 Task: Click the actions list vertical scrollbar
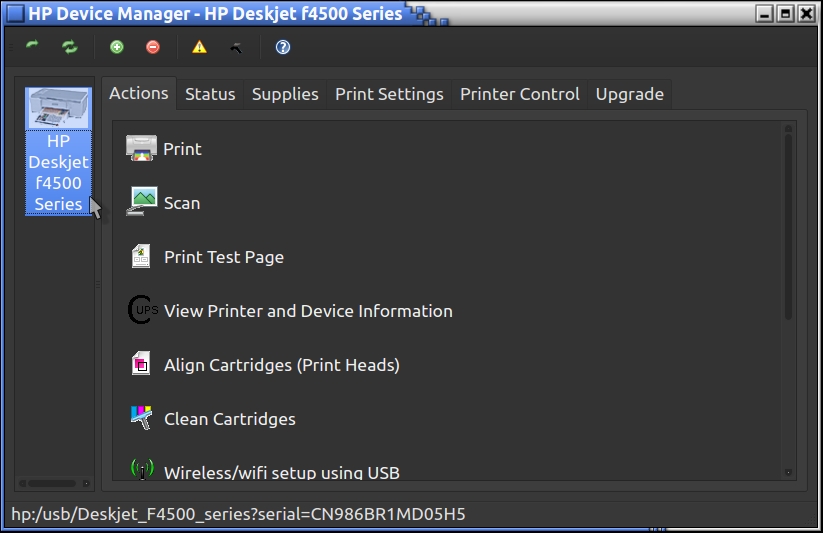point(788,230)
